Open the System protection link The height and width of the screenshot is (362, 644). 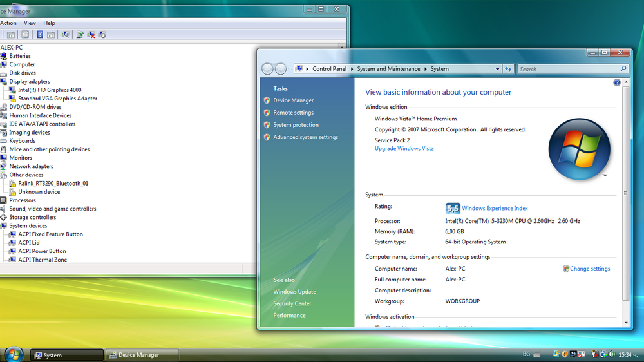[296, 125]
